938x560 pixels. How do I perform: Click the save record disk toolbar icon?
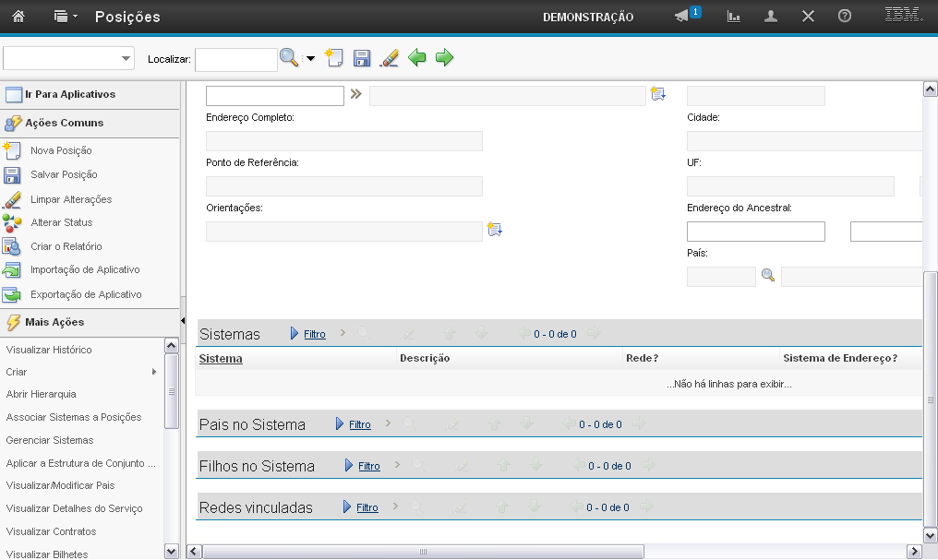[x=362, y=58]
